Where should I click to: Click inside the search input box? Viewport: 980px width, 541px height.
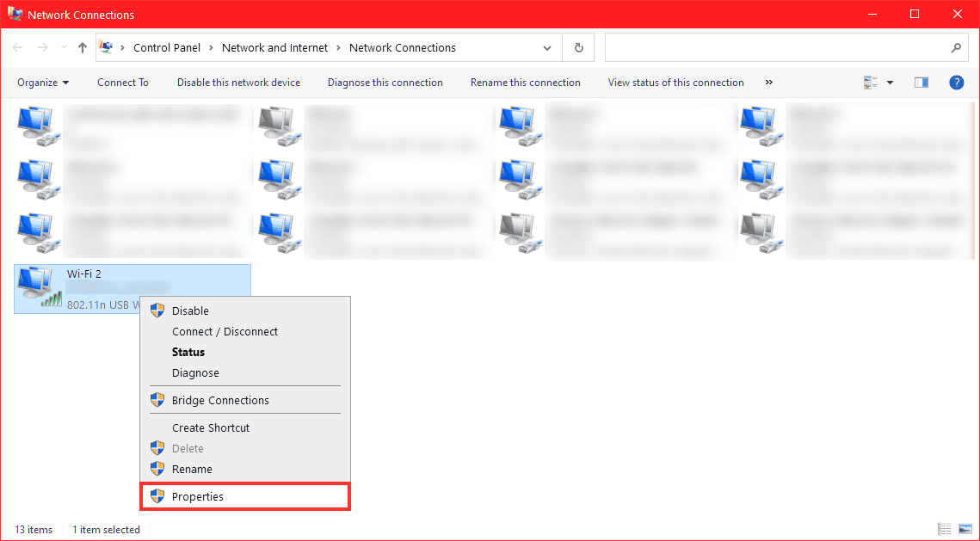(x=774, y=48)
